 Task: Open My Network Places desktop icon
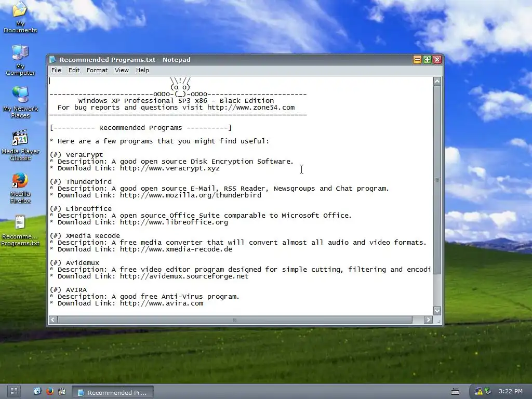point(20,102)
